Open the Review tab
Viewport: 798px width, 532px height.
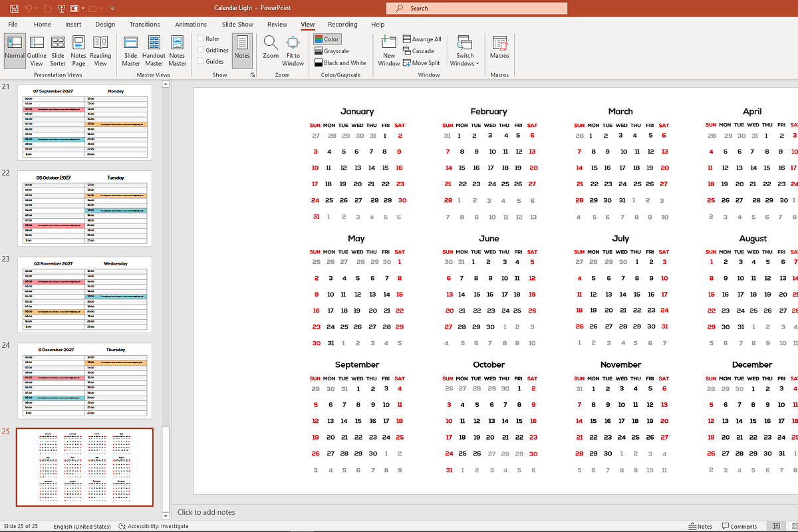tap(277, 25)
